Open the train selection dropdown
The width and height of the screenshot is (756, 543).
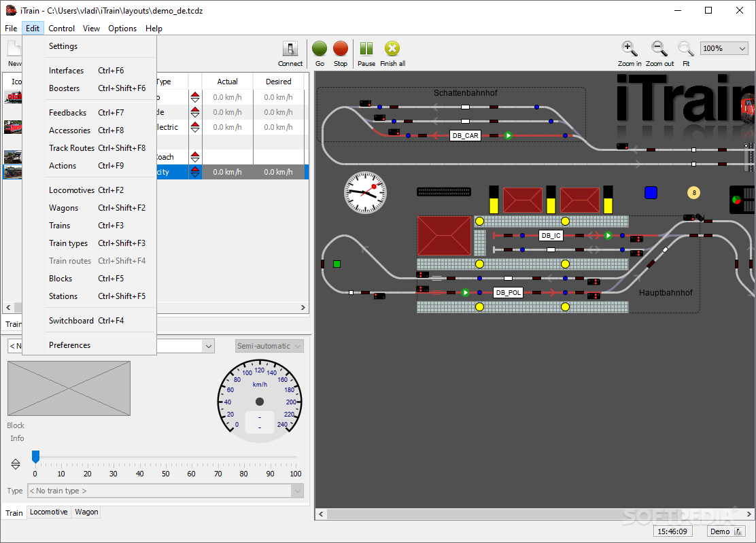coord(208,346)
